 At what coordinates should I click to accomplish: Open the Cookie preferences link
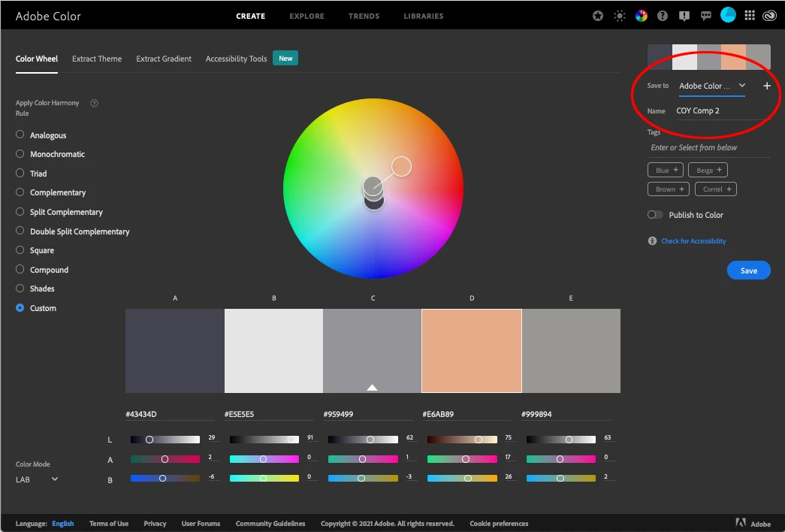point(499,524)
